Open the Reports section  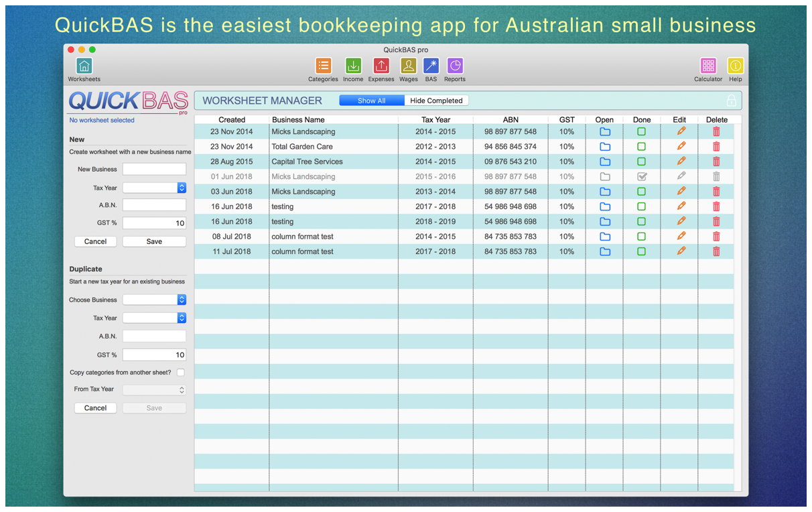click(454, 67)
